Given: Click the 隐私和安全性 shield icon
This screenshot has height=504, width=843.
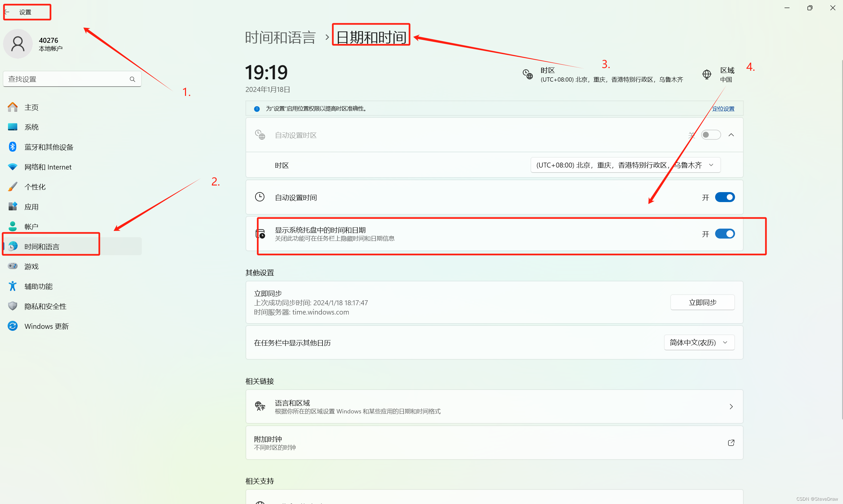Looking at the screenshot, I should click(13, 306).
